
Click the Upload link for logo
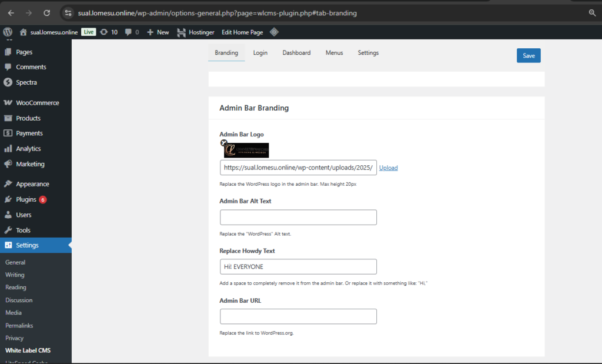pyautogui.click(x=388, y=168)
